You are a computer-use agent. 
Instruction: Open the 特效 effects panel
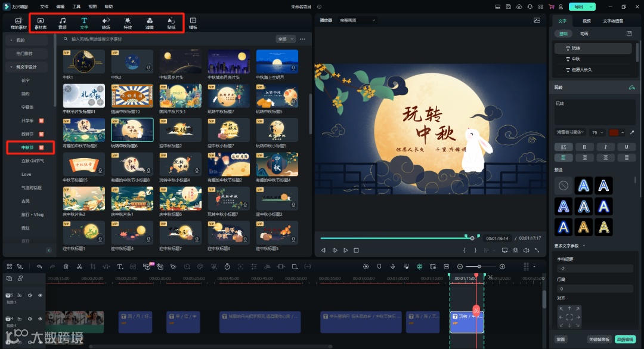(128, 23)
